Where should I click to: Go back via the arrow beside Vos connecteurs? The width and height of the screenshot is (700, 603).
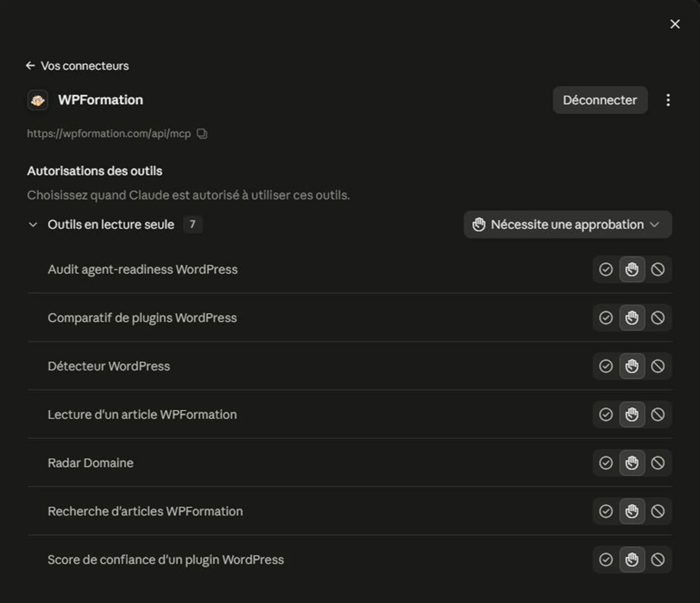(x=30, y=66)
